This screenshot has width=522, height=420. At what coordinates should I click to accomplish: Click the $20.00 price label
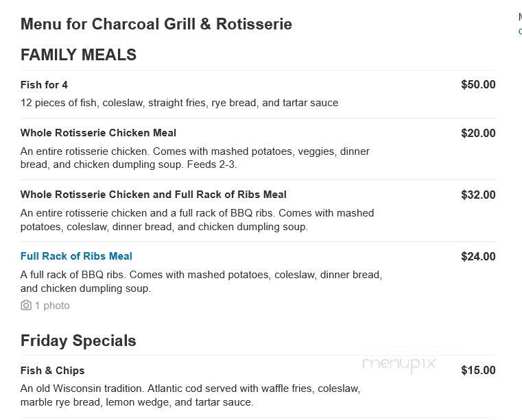pyautogui.click(x=478, y=133)
